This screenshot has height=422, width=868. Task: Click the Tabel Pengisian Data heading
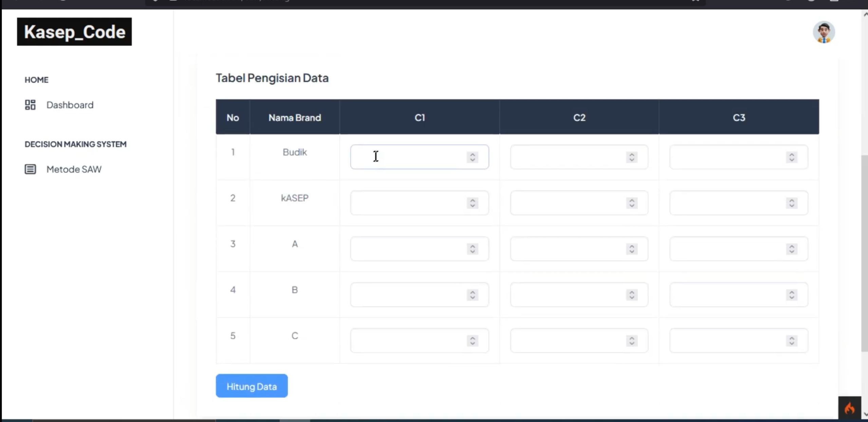tap(272, 78)
